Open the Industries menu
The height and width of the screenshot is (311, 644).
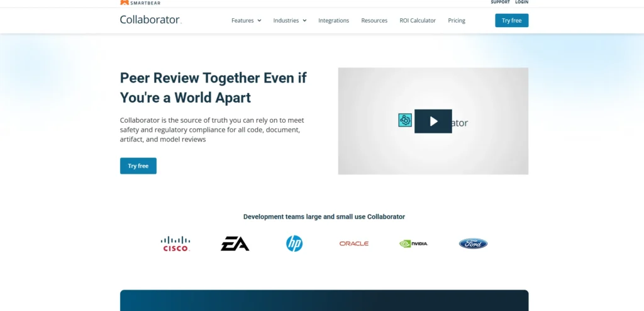click(x=290, y=21)
